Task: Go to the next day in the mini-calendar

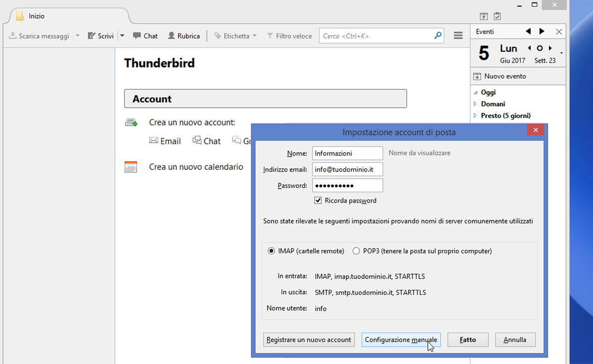Action: [x=550, y=48]
